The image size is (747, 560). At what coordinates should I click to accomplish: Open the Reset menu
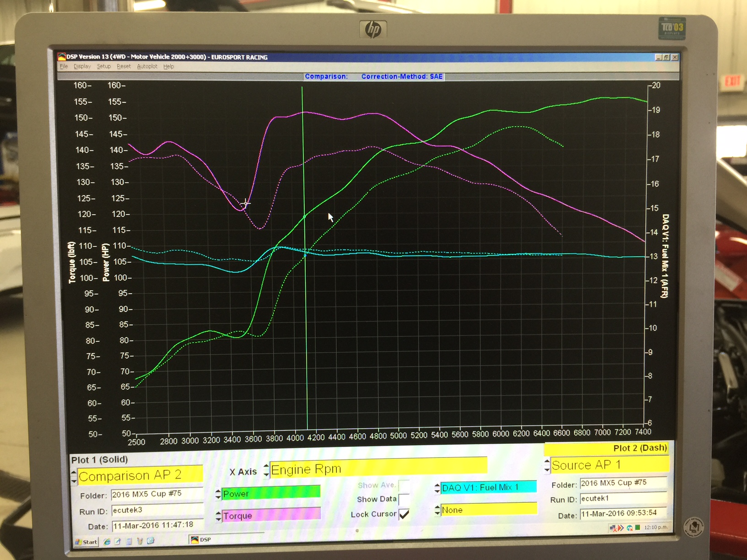coord(124,66)
